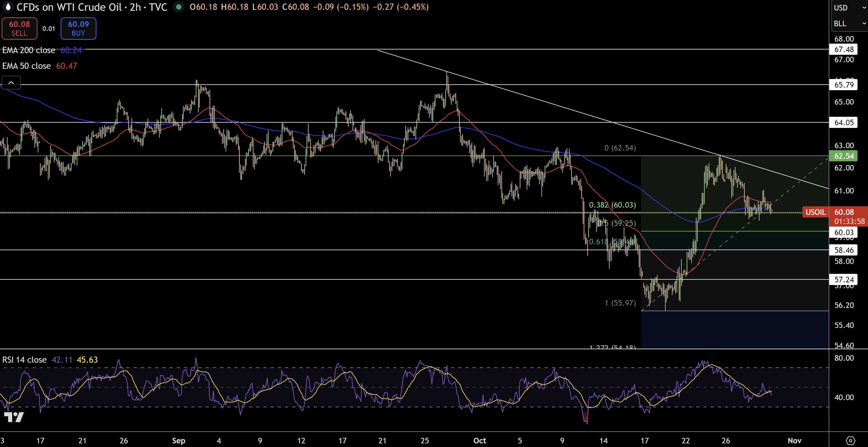
Task: Click the countdown timer under the current price
Action: pos(849,221)
